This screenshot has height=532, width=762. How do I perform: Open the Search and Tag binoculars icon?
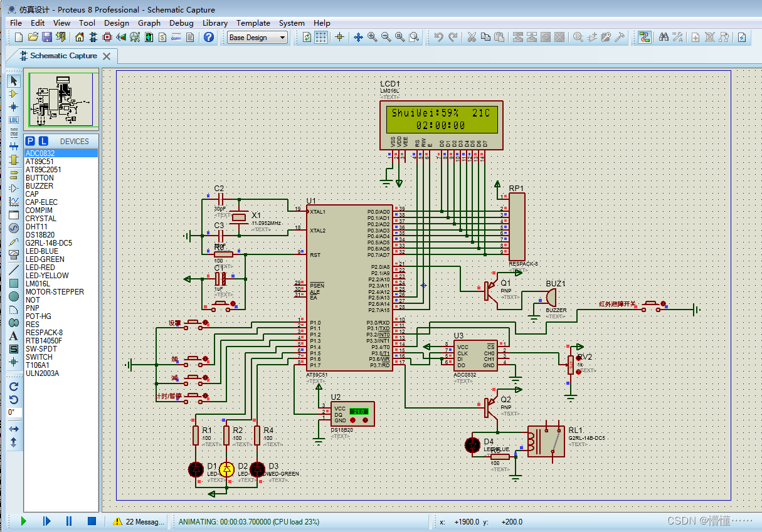click(x=664, y=38)
